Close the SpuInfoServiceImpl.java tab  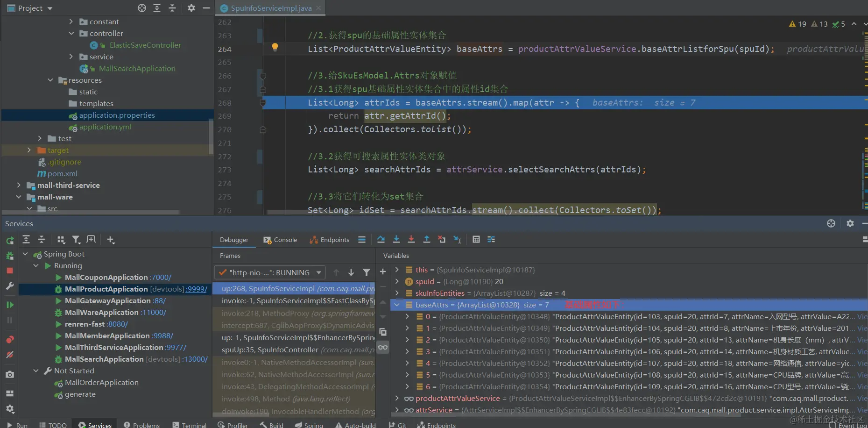(318, 8)
